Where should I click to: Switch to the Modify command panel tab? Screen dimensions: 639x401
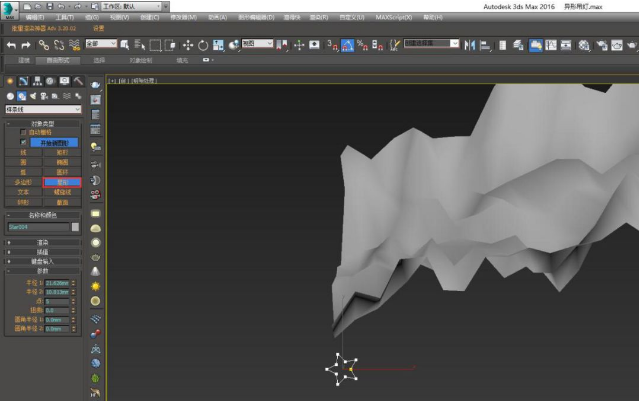pyautogui.click(x=23, y=81)
